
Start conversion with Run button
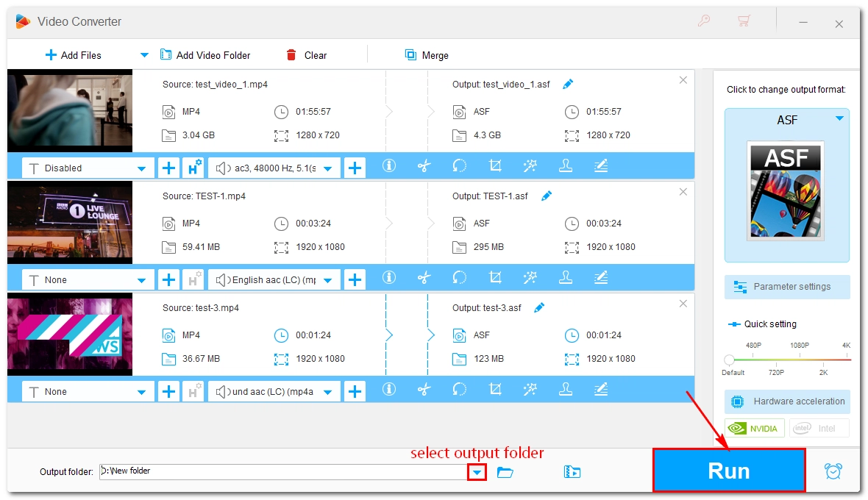(728, 471)
